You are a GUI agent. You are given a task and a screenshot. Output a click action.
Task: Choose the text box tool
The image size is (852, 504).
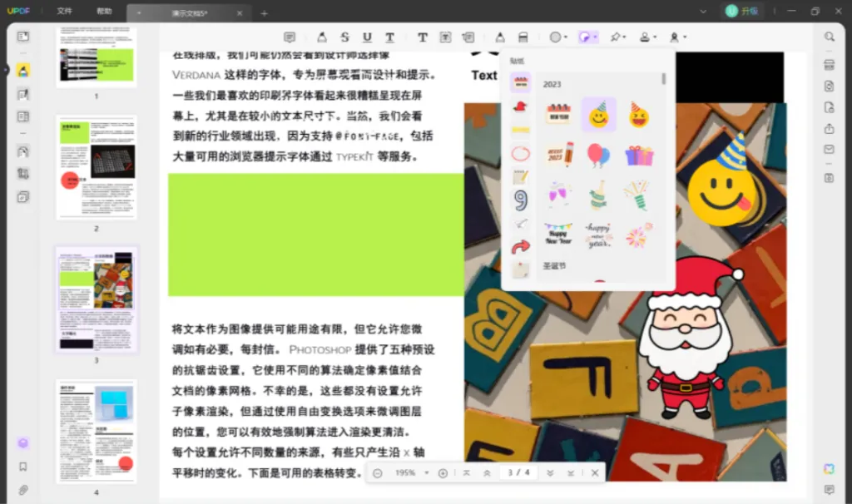[x=445, y=37]
